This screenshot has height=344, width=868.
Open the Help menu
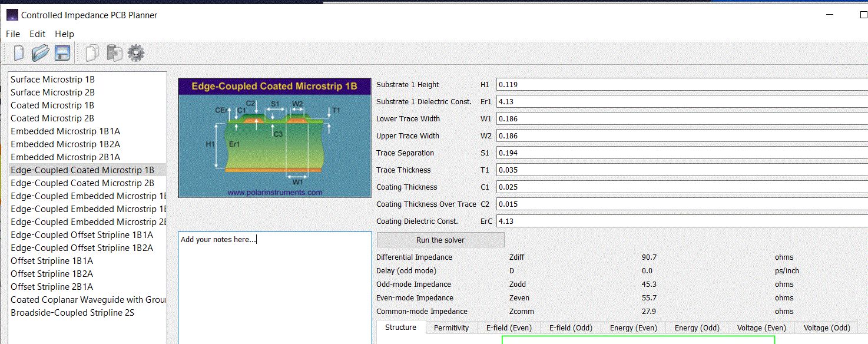pyautogui.click(x=65, y=34)
